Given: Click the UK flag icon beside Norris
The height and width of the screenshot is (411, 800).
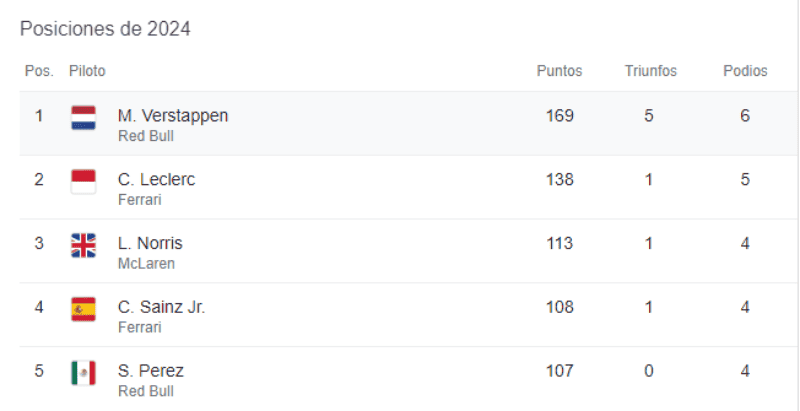Looking at the screenshot, I should (x=83, y=245).
